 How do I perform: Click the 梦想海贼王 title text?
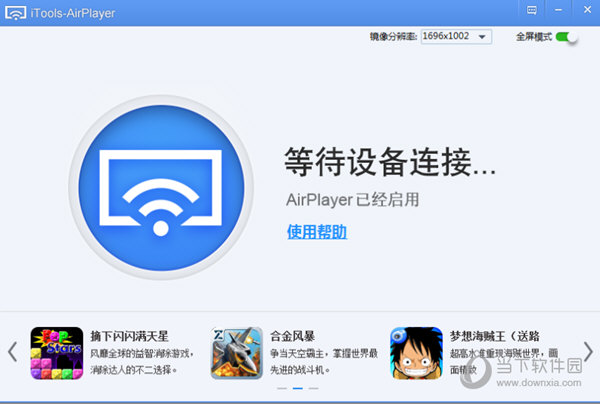pos(494,336)
